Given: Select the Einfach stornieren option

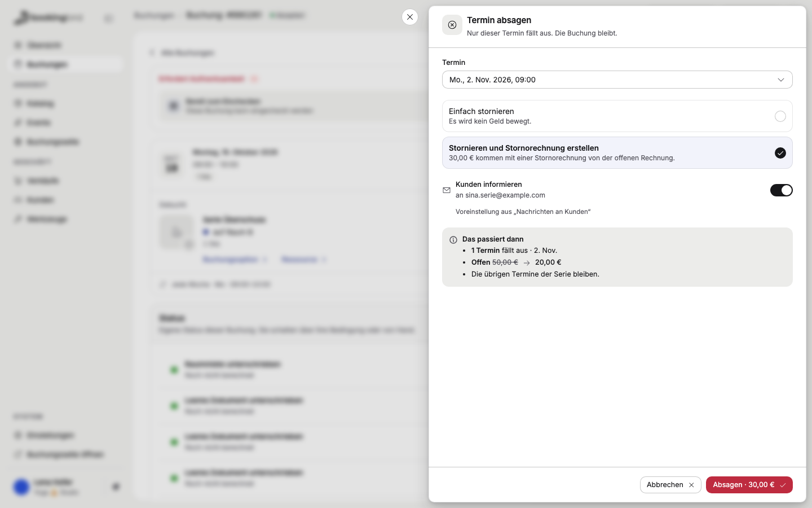Looking at the screenshot, I should click(x=617, y=116).
